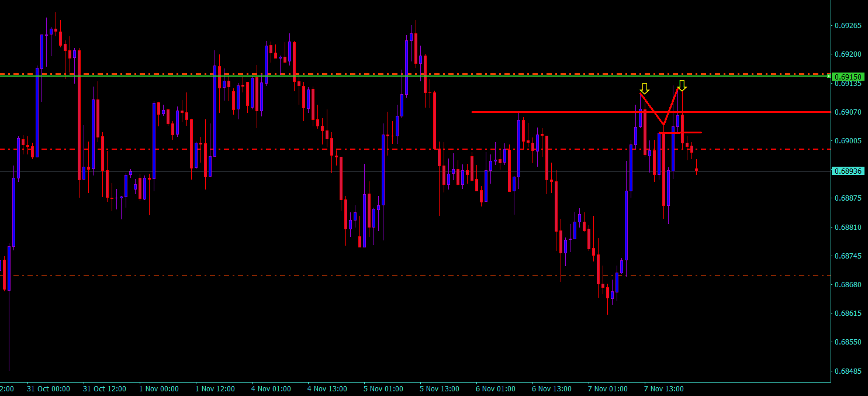Click the 0.69200 price axis label
The width and height of the screenshot is (868, 396).
tap(848, 54)
